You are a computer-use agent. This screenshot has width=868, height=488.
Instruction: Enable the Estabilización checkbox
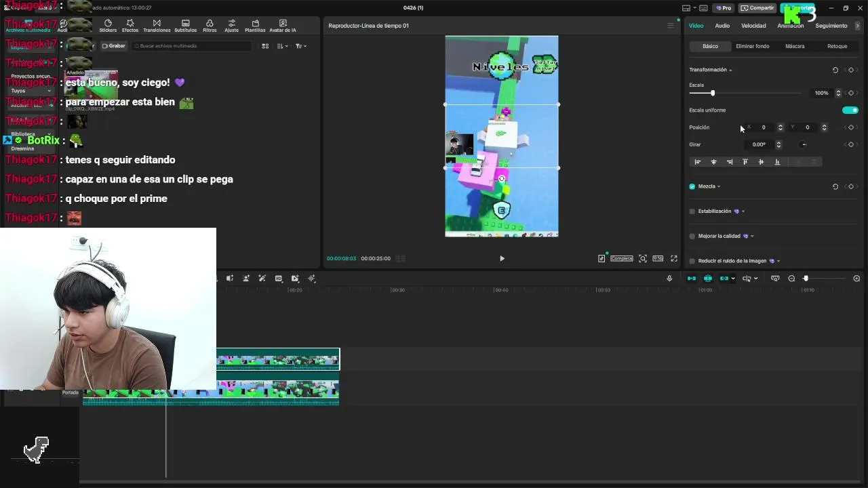[x=692, y=211]
